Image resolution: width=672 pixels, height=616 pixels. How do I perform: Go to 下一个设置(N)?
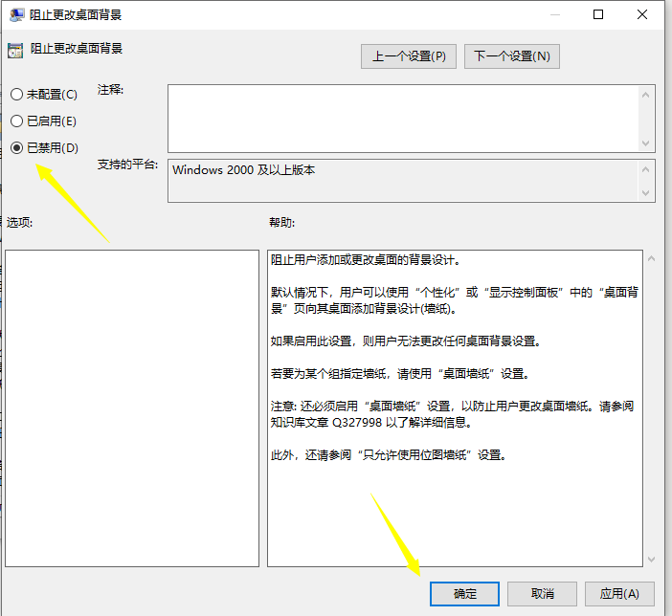pos(512,56)
